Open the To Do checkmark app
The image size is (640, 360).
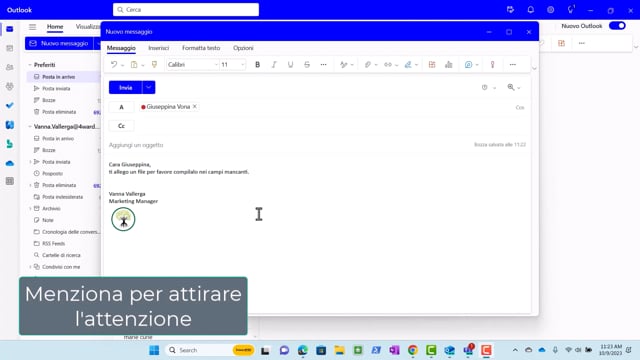coord(10,106)
